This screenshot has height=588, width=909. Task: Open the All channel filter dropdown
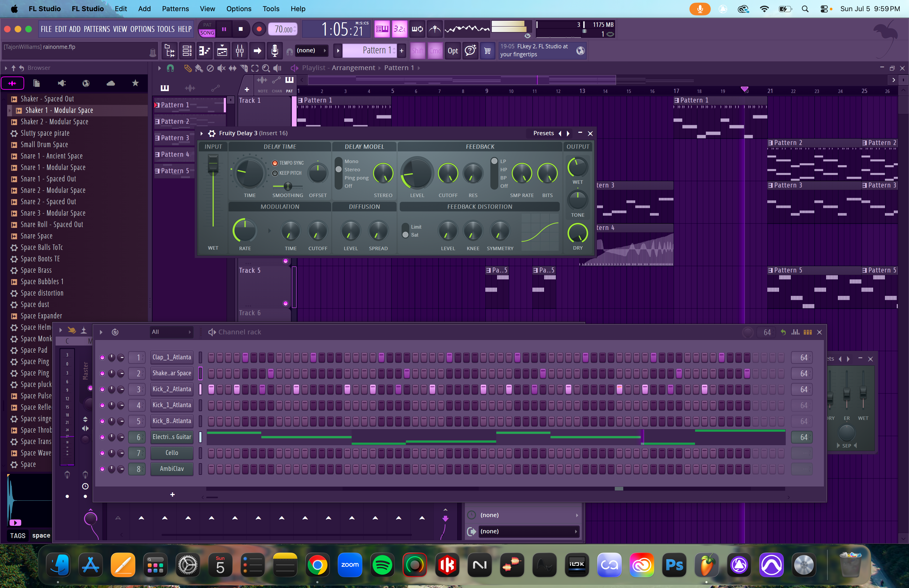click(171, 332)
